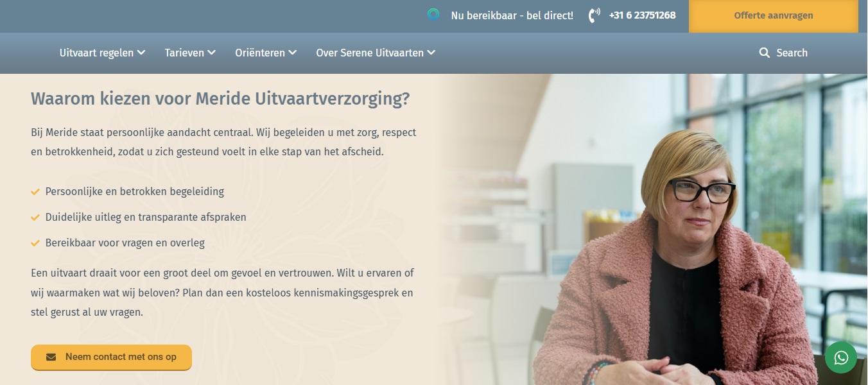Screen dimensions: 868x385
Task: Click the Offerte aanvragen button
Action: [x=774, y=16]
